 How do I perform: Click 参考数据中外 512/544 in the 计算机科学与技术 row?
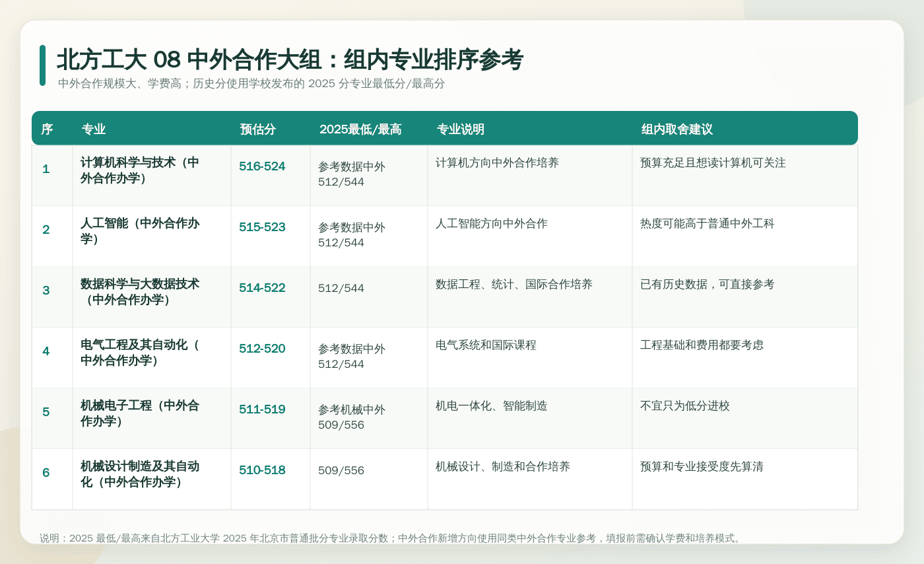point(352,174)
